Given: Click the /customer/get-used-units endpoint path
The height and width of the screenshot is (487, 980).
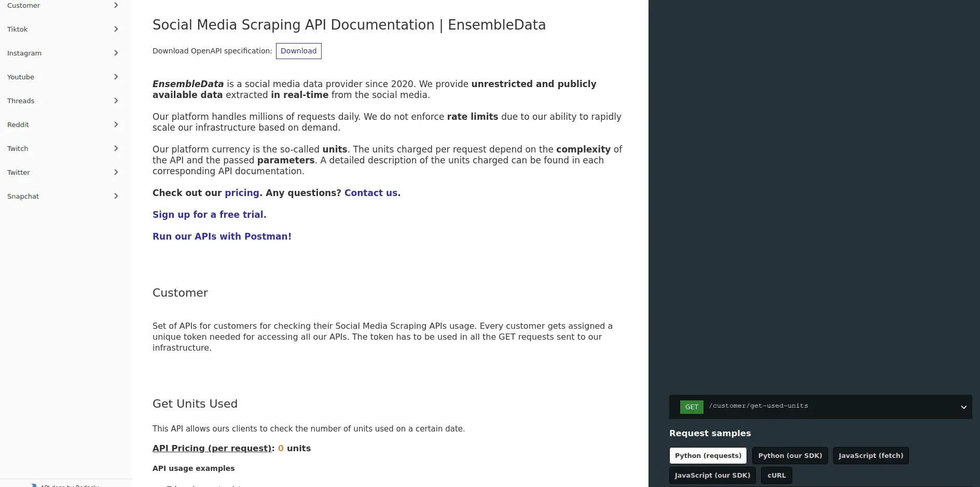Looking at the screenshot, I should coord(758,406).
